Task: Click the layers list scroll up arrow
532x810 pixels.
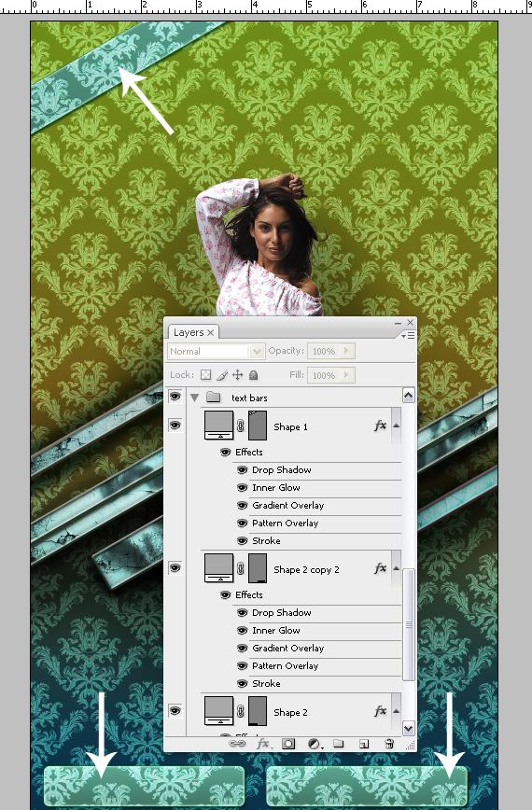Action: point(408,396)
